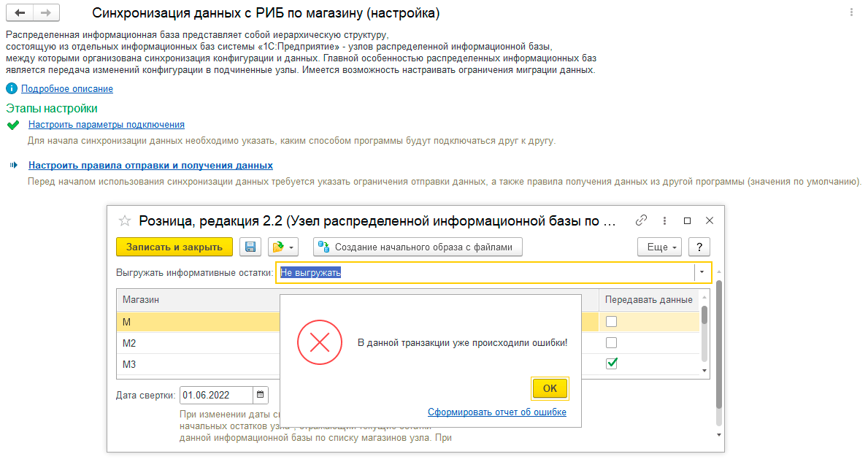This screenshot has height=462, width=868.
Task: Click the question mark help button
Action: click(699, 247)
